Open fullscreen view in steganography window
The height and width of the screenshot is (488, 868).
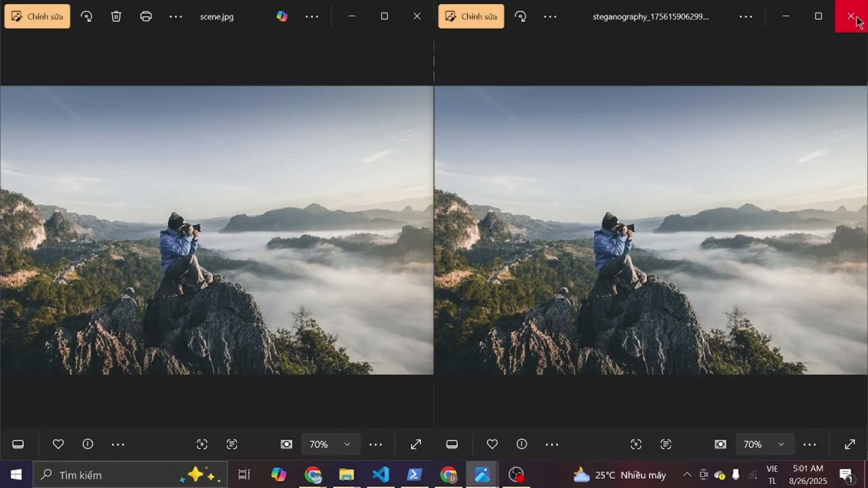[x=850, y=444]
